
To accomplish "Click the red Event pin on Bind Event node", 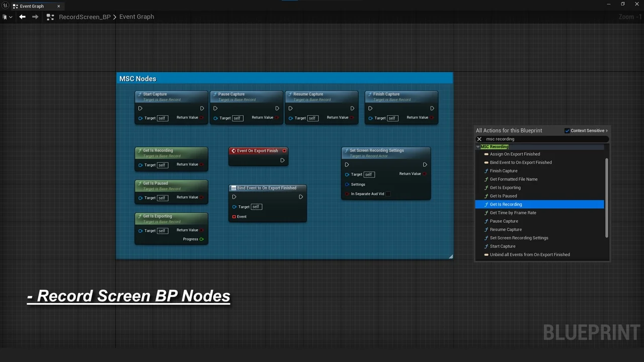I will coord(234,217).
